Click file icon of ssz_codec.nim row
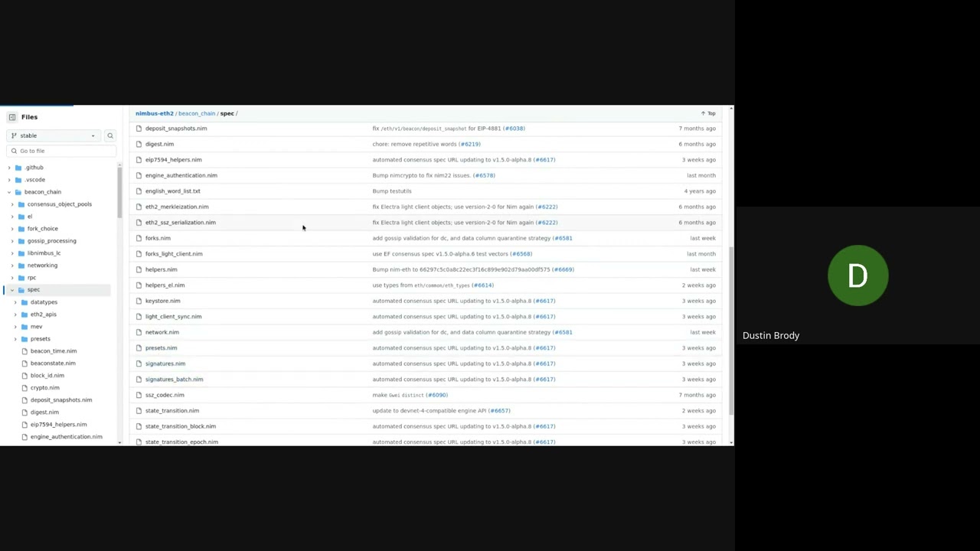The height and width of the screenshot is (551, 980). point(139,395)
